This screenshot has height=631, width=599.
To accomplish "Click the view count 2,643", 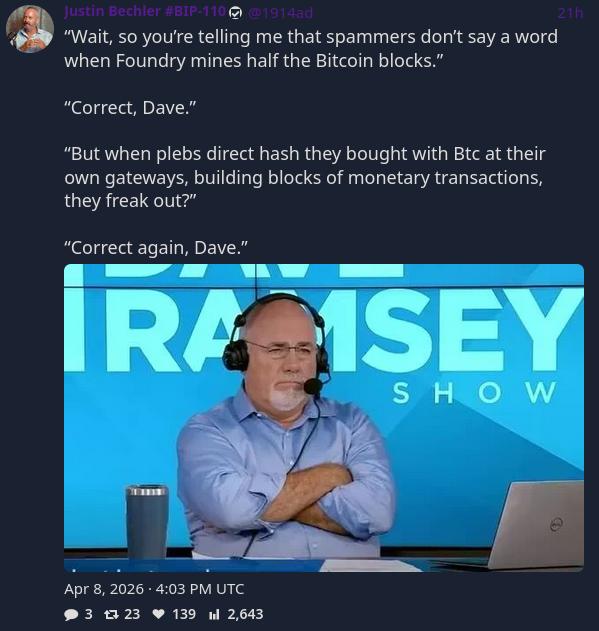I will (245, 614).
